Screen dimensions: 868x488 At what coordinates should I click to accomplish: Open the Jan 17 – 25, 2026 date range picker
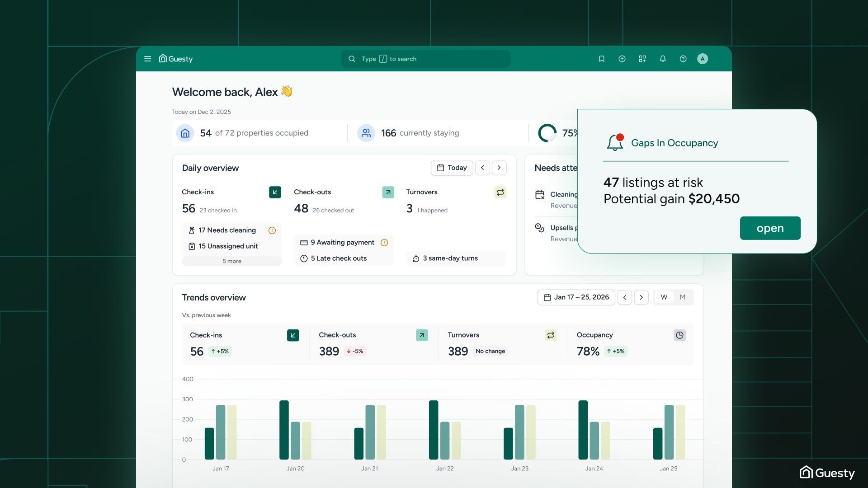(x=576, y=297)
